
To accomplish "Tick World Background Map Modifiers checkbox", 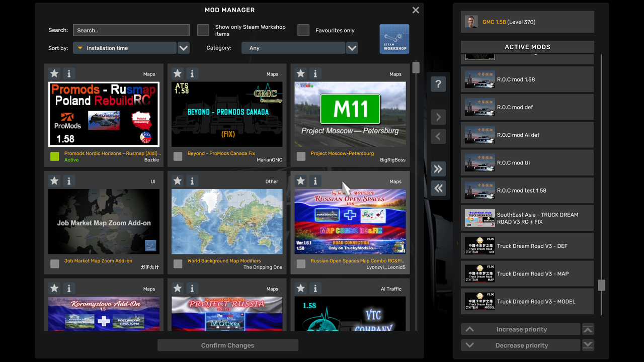I will (x=178, y=264).
